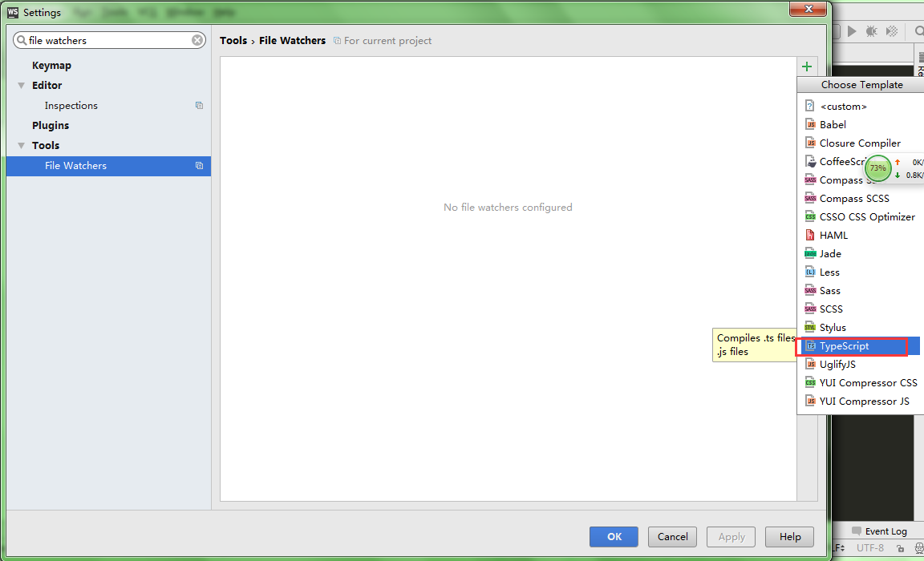Click the Debug bug icon in background toolbar

tap(872, 31)
